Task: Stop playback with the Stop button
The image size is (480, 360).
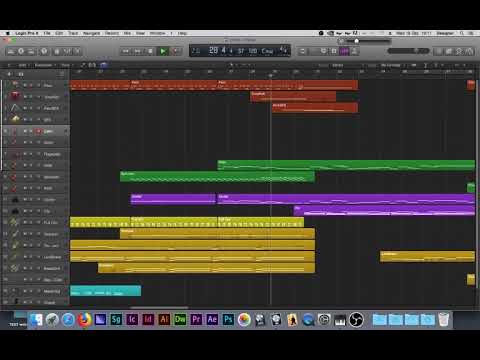Action: pos(150,51)
